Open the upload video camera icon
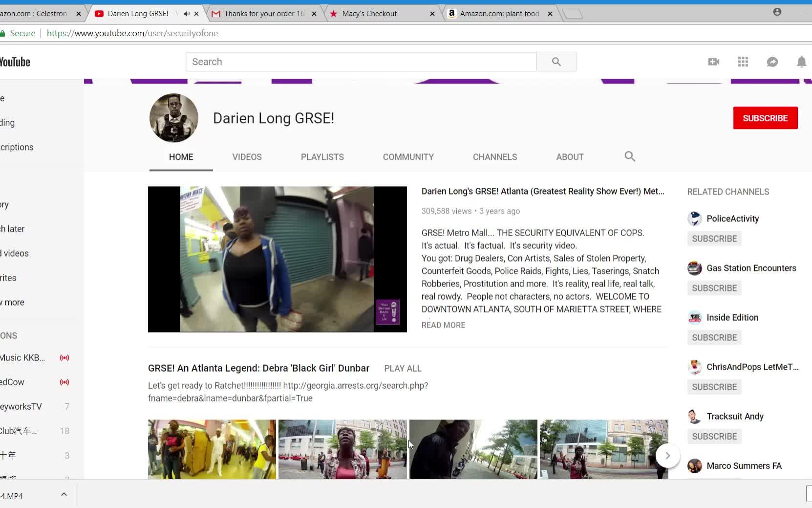The width and height of the screenshot is (812, 508). 713,62
